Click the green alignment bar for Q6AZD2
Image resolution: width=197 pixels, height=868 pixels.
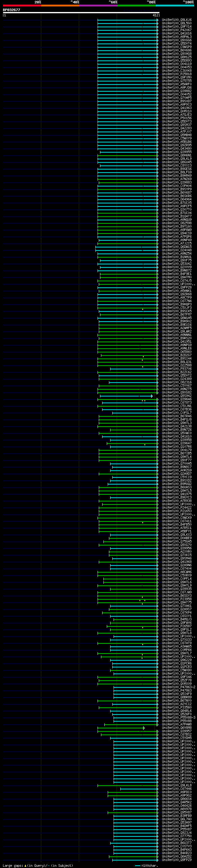click(133, 857)
